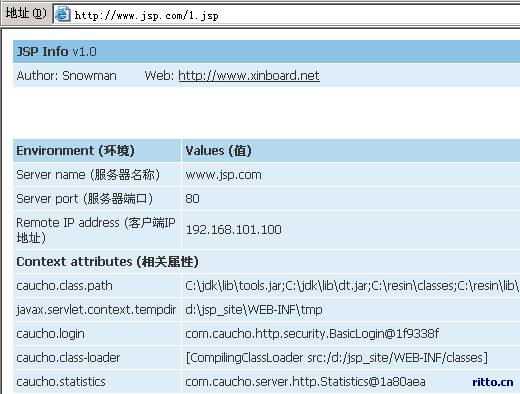Click the BasicLogin@1f9338f value
This screenshot has height=394, width=520.
(312, 334)
